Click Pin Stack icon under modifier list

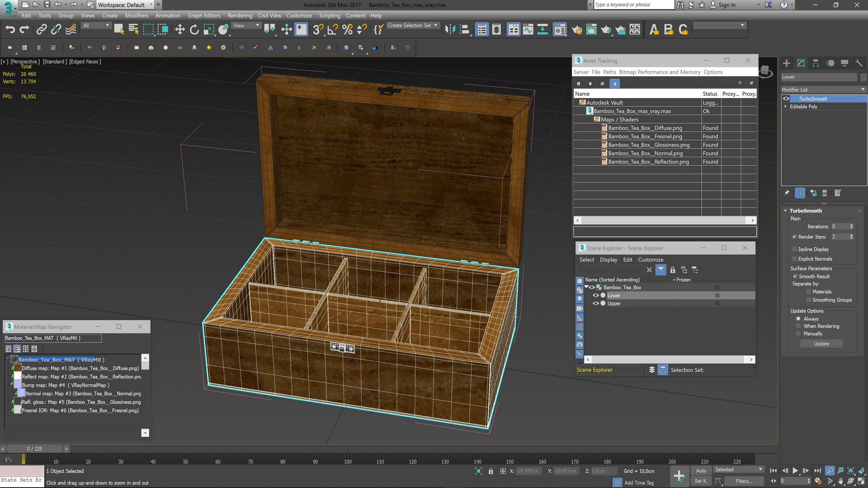(787, 193)
